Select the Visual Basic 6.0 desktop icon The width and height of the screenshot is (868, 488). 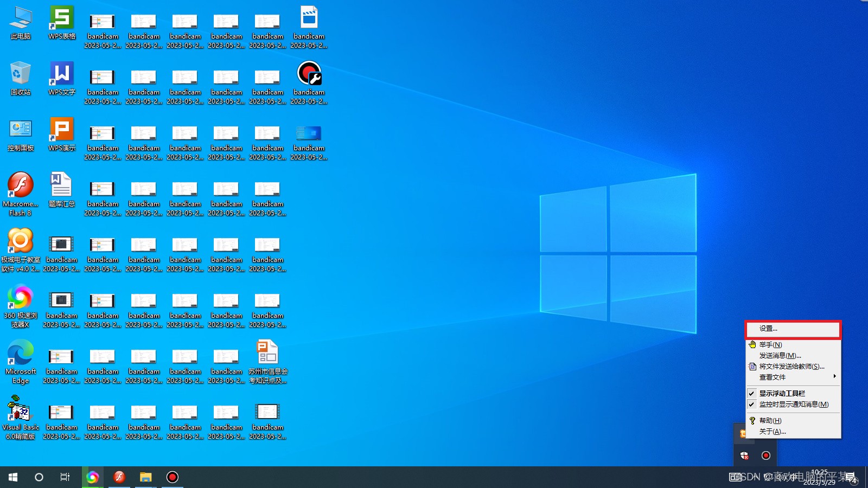click(x=21, y=409)
